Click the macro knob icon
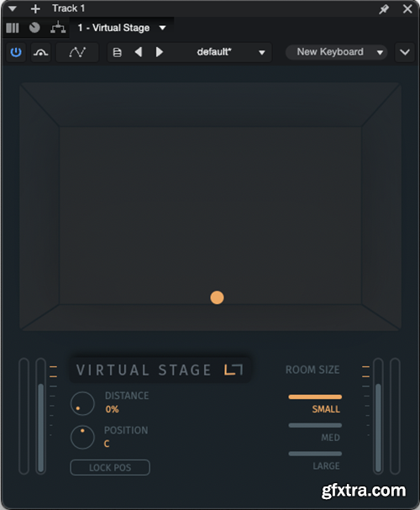420x510 pixels. pyautogui.click(x=34, y=28)
